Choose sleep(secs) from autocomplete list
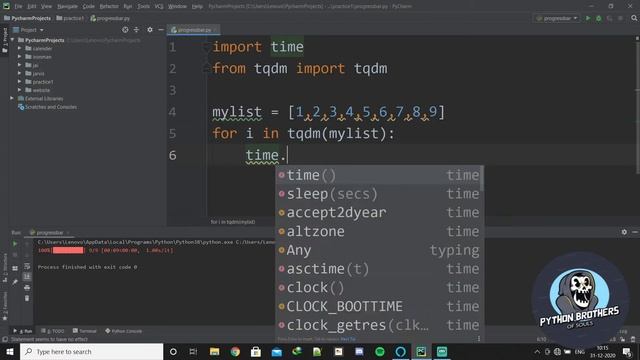 (x=380, y=194)
